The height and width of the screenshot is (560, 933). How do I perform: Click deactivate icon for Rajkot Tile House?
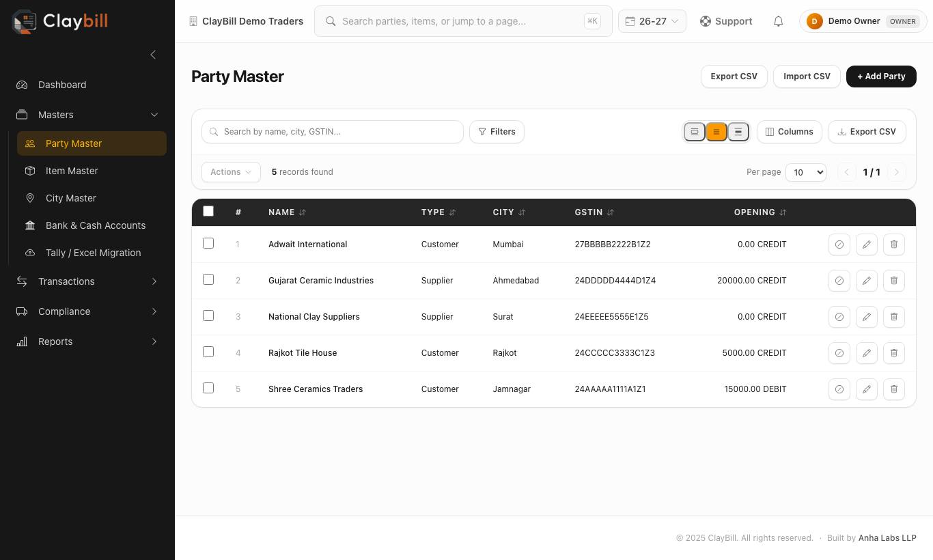tap(839, 353)
